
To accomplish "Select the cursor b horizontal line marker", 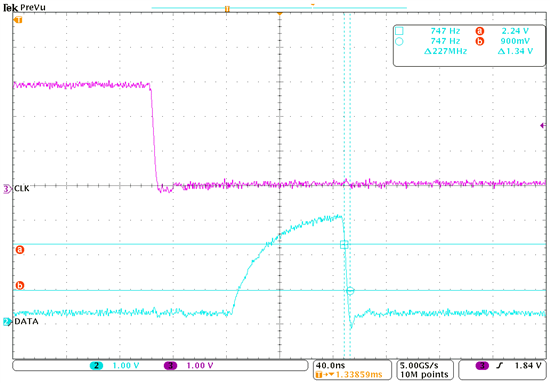I will (20, 285).
